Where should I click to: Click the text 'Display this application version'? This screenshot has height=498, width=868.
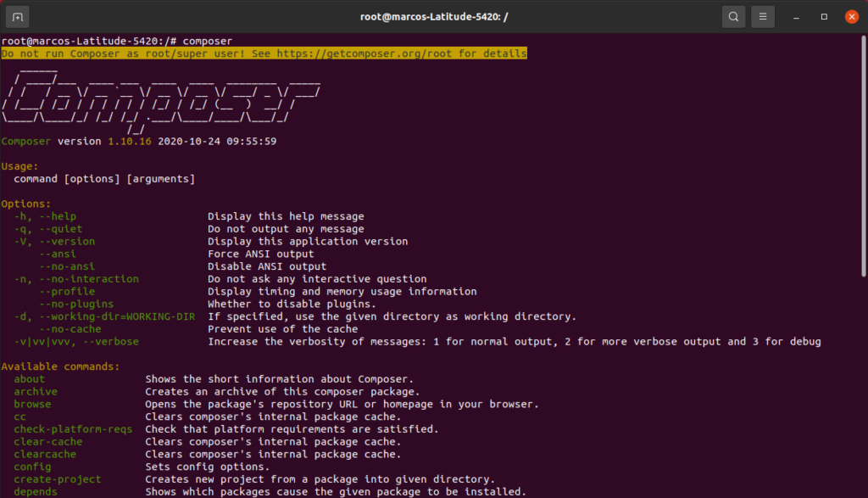click(x=308, y=242)
